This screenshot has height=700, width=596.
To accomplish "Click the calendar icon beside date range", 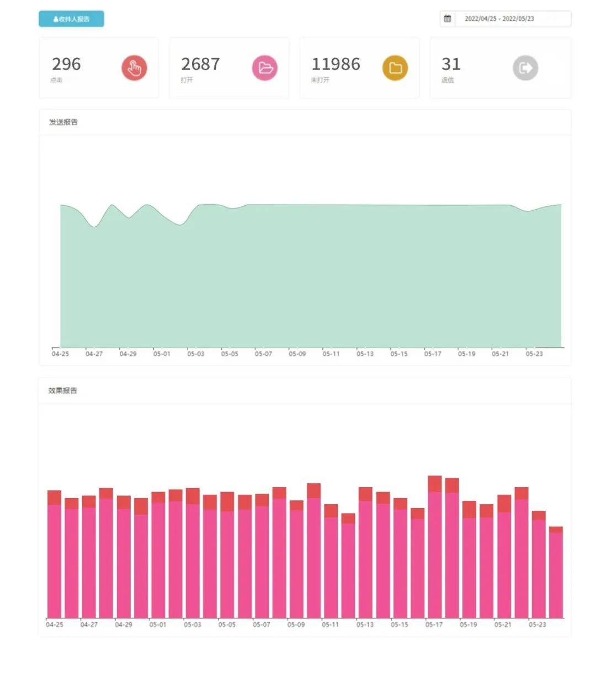I will click(x=448, y=19).
